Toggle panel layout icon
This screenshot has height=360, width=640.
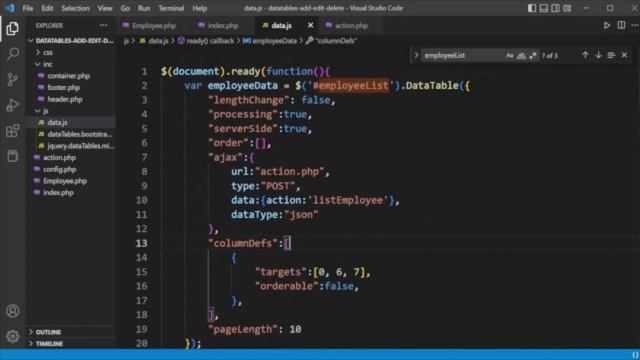(x=544, y=8)
